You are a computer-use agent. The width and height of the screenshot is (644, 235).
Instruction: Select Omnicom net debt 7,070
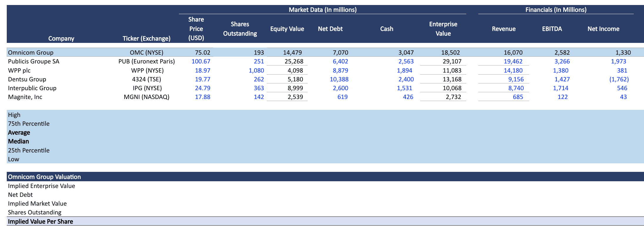click(x=341, y=53)
